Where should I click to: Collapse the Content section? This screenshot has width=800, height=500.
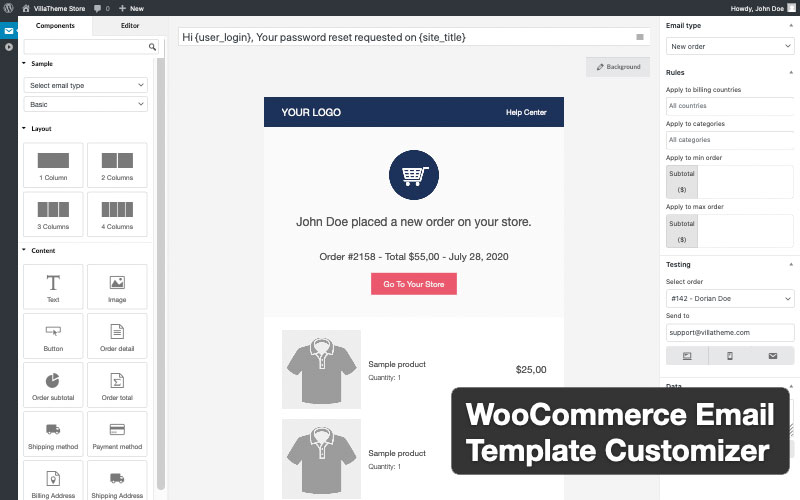(x=38, y=251)
